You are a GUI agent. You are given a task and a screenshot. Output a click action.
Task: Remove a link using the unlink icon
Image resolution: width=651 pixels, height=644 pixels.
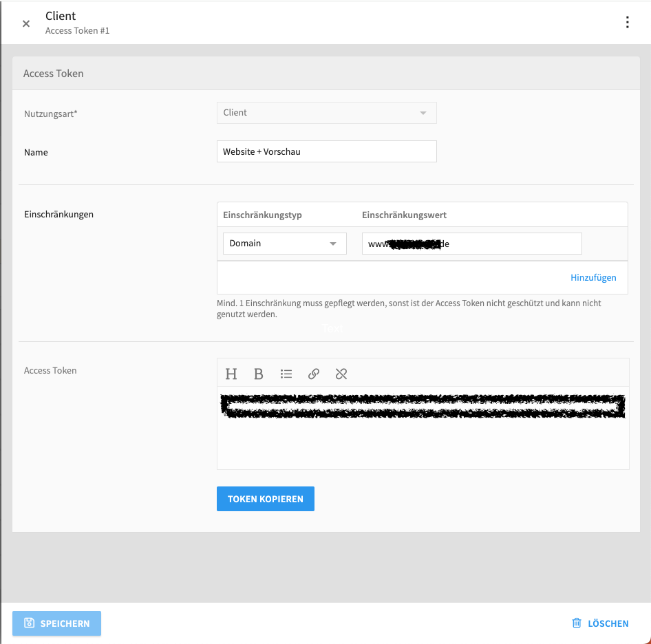coord(341,374)
